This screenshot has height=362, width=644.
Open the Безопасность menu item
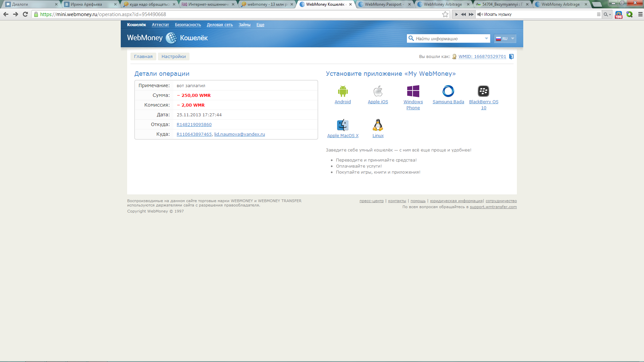click(x=188, y=25)
